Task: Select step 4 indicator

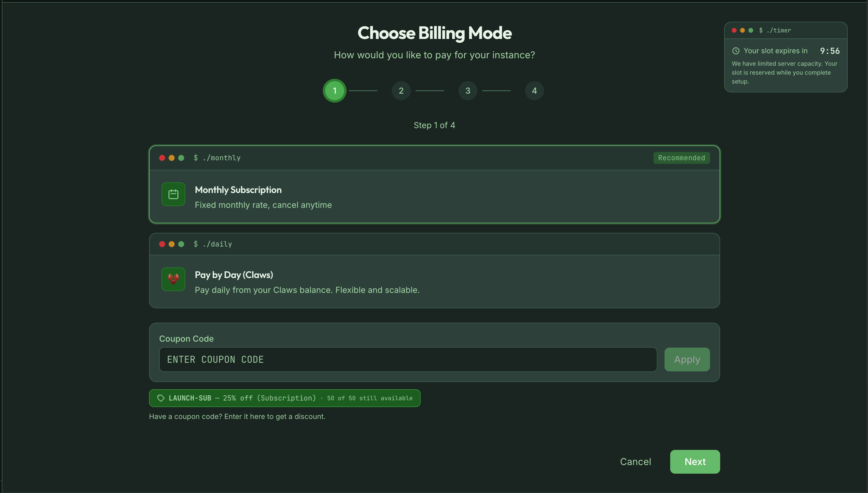Action: (x=534, y=91)
